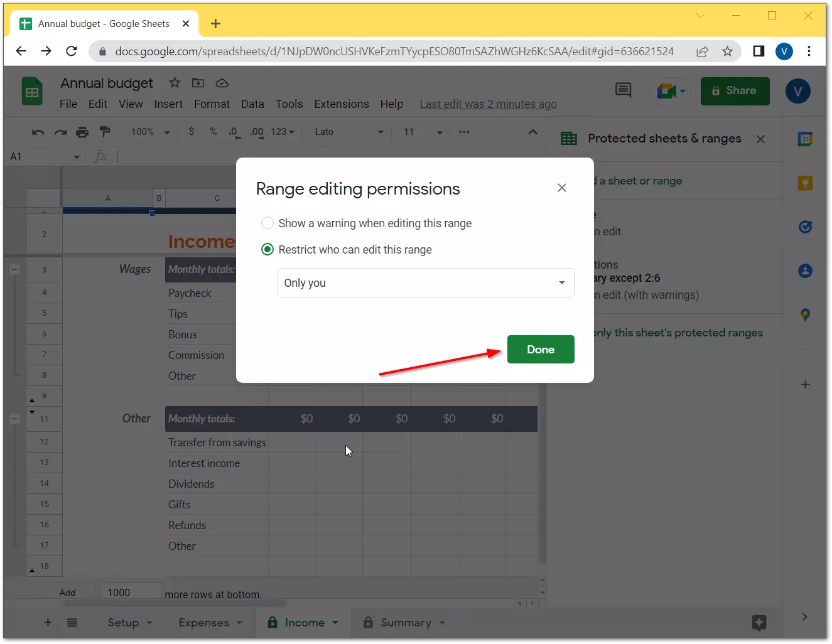Image resolution: width=832 pixels, height=644 pixels.
Task: Switch to the Summary sheet tab
Action: click(405, 622)
